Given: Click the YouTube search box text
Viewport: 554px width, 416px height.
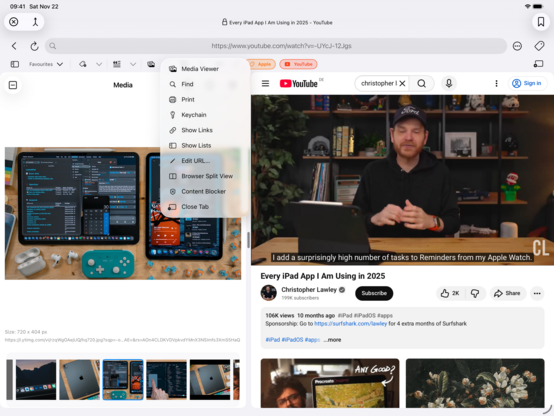Looking at the screenshot, I should (379, 83).
